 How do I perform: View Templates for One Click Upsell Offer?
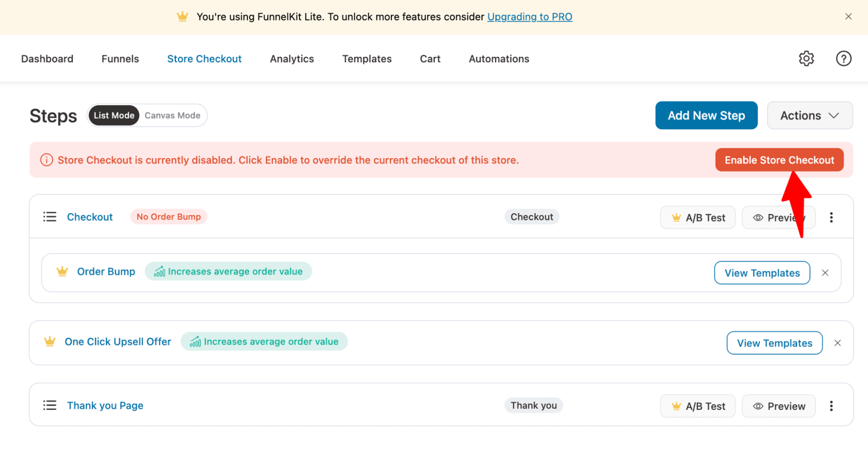click(x=775, y=343)
